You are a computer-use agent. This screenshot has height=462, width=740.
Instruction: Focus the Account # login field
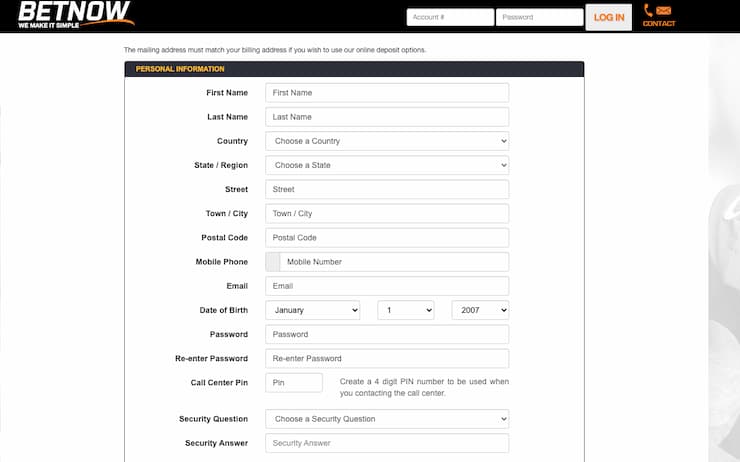click(x=450, y=17)
